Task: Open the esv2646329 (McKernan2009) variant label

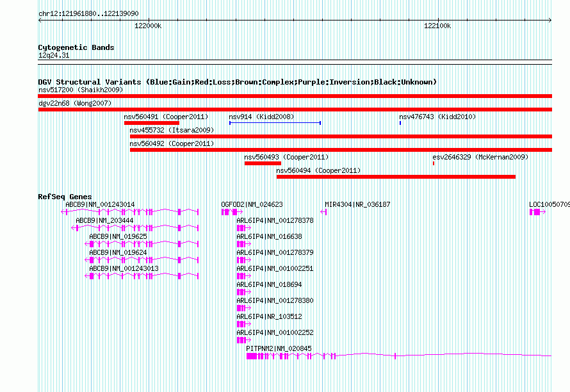Action: pos(480,157)
